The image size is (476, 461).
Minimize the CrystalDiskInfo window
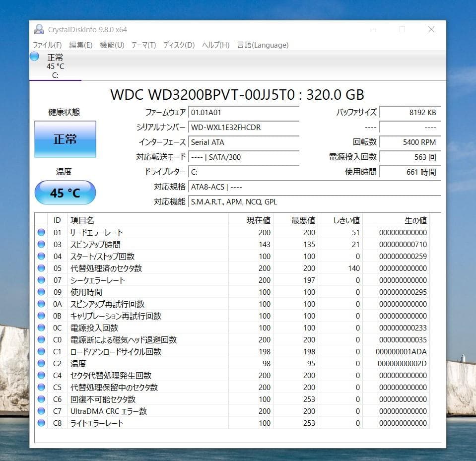point(373,29)
